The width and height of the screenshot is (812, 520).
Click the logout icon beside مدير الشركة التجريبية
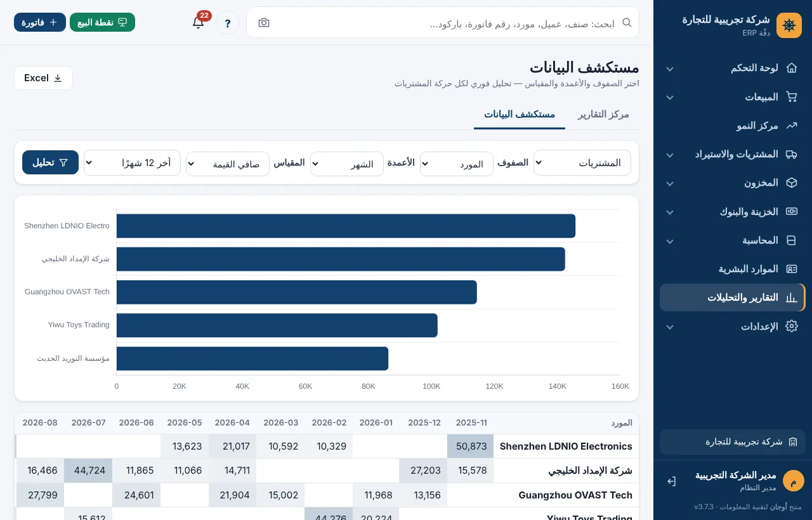click(671, 481)
